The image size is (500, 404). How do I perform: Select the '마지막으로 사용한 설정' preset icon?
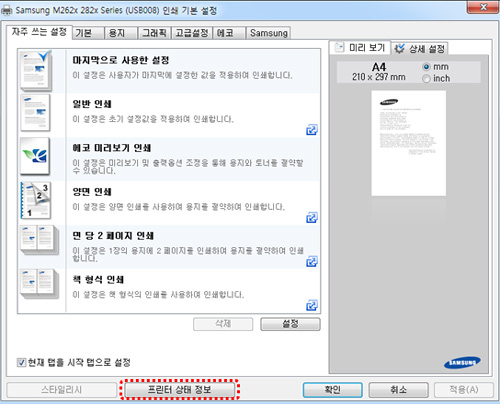(x=36, y=71)
